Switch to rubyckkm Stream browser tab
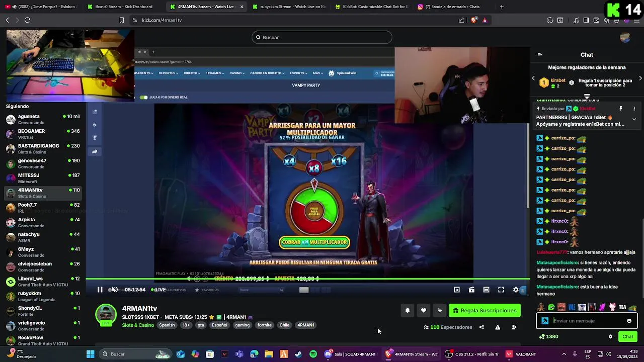The width and height of the screenshot is (644, 362). point(289,7)
